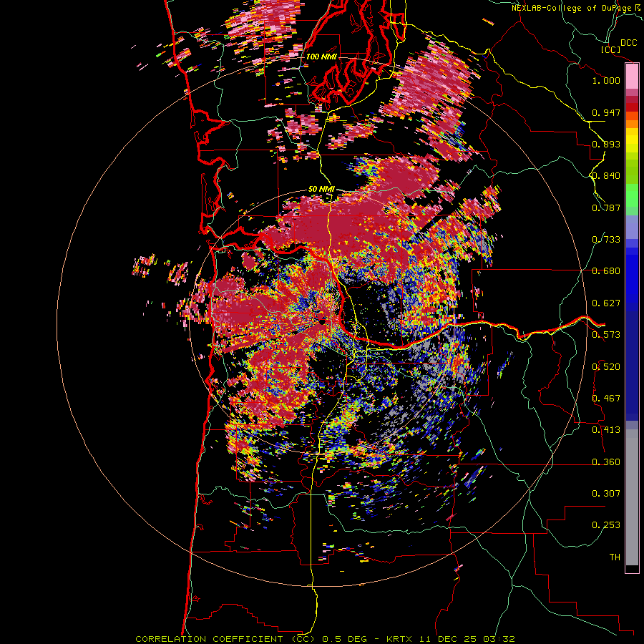Select the 0.573 legend value
Viewport: 644px width, 644px height.
[x=606, y=335]
